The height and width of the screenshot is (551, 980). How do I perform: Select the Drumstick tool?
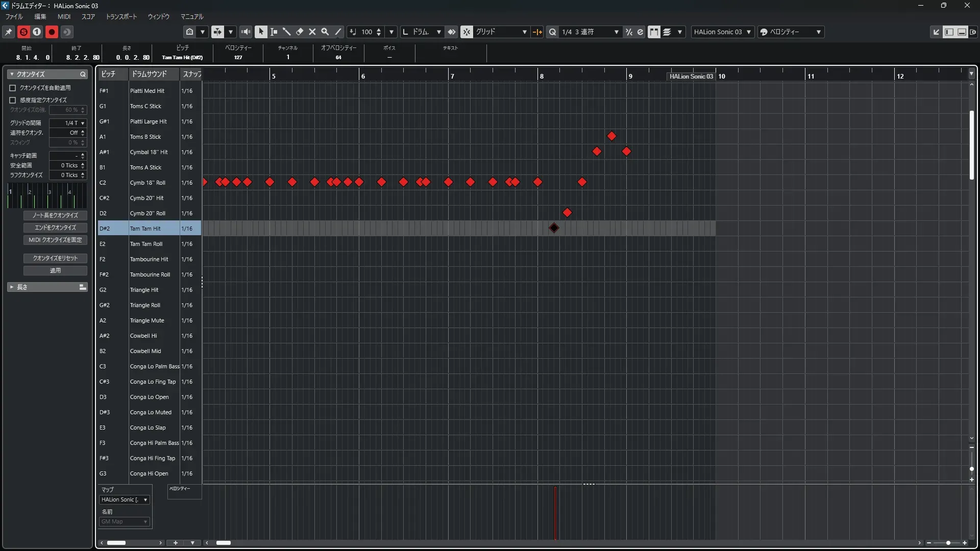click(x=286, y=32)
